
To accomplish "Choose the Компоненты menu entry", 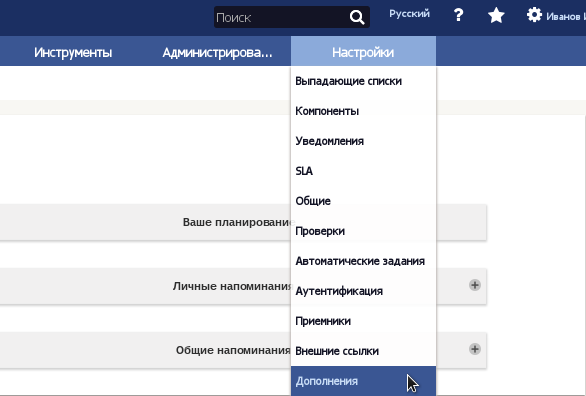I will [327, 111].
